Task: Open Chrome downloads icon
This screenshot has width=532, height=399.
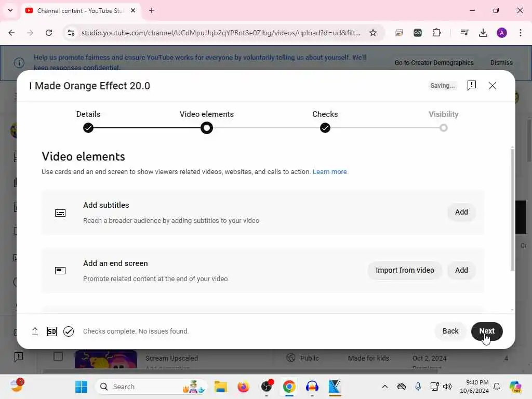Action: click(483, 33)
